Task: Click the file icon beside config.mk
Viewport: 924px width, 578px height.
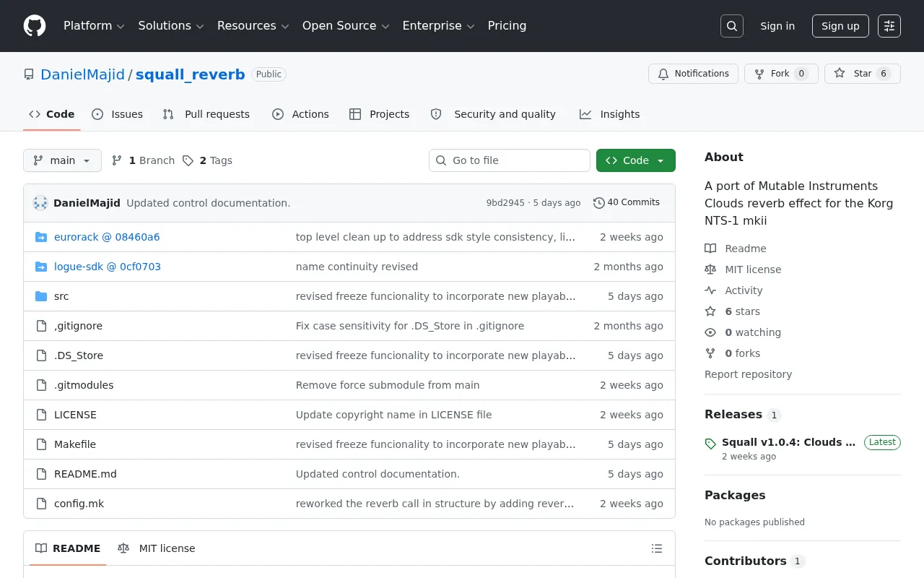Action: tap(41, 504)
